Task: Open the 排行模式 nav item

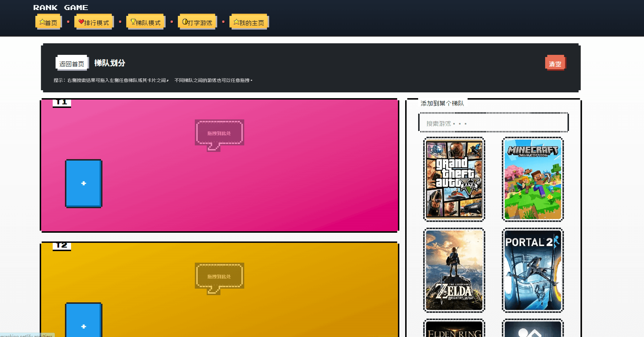Action: click(x=94, y=22)
